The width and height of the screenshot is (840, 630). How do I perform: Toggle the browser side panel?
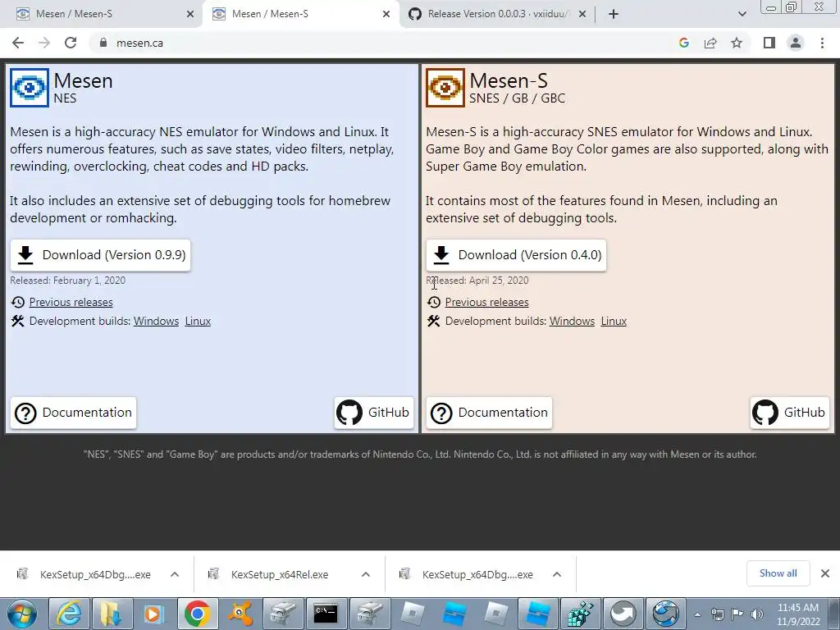(769, 43)
